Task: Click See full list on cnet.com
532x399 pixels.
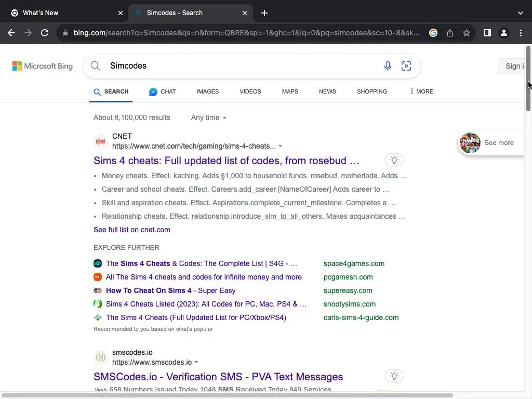Action: point(132,230)
